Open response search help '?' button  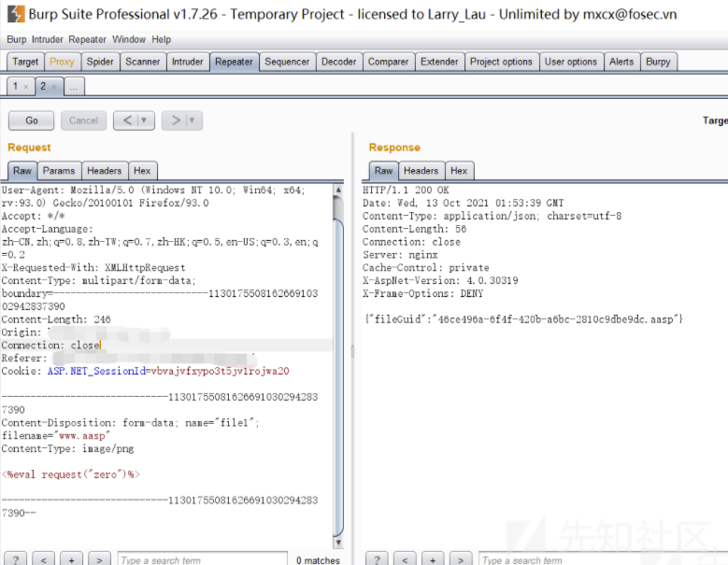377,560
